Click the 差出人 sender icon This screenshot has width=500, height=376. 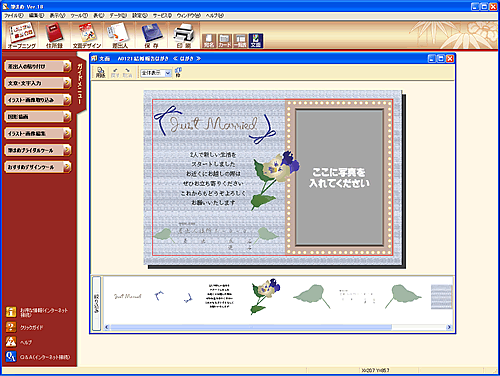click(119, 35)
